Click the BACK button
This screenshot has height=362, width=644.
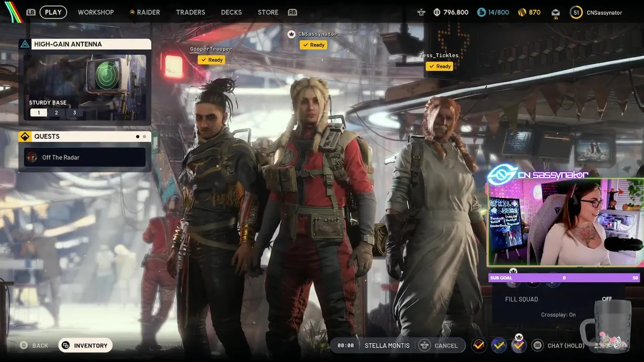34,345
